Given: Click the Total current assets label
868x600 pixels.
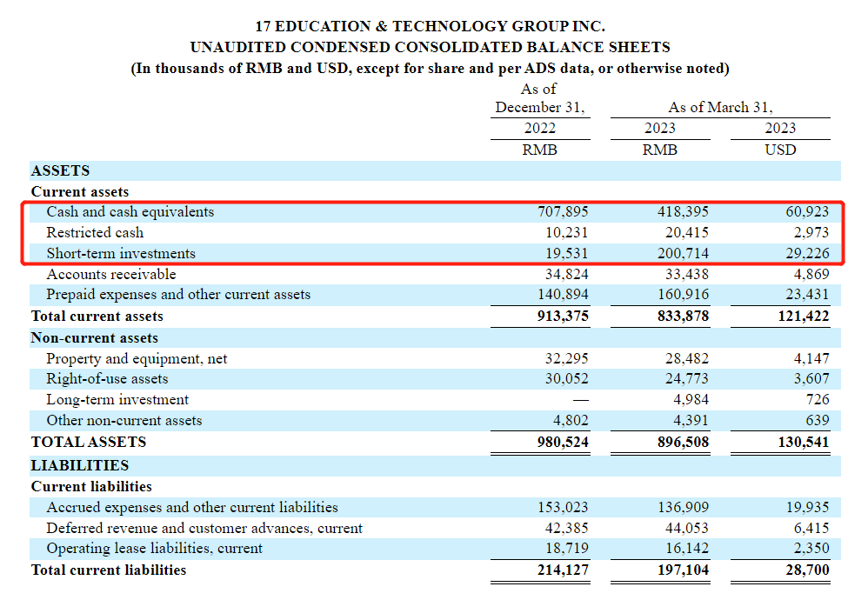Looking at the screenshot, I should pyautogui.click(x=97, y=316).
